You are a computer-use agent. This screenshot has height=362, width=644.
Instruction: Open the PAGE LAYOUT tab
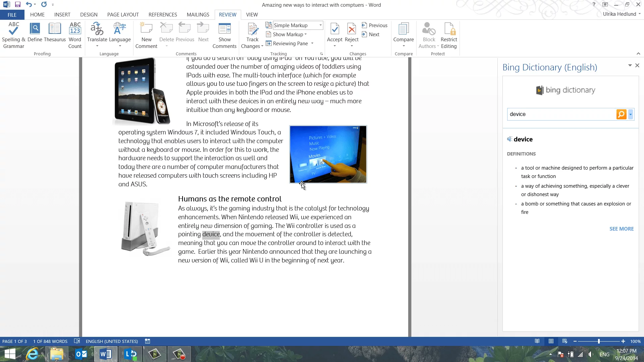pos(123,15)
